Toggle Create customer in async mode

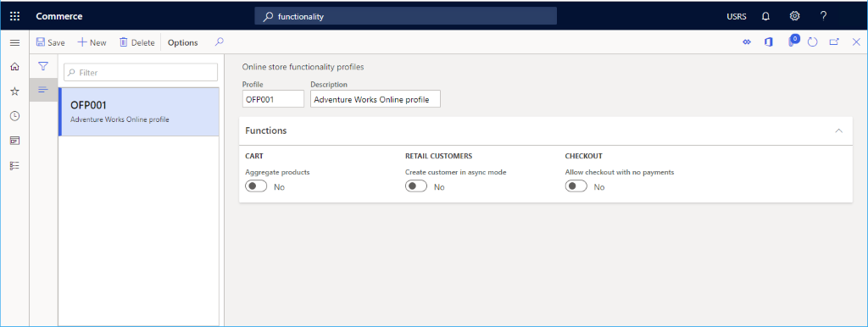(x=415, y=186)
